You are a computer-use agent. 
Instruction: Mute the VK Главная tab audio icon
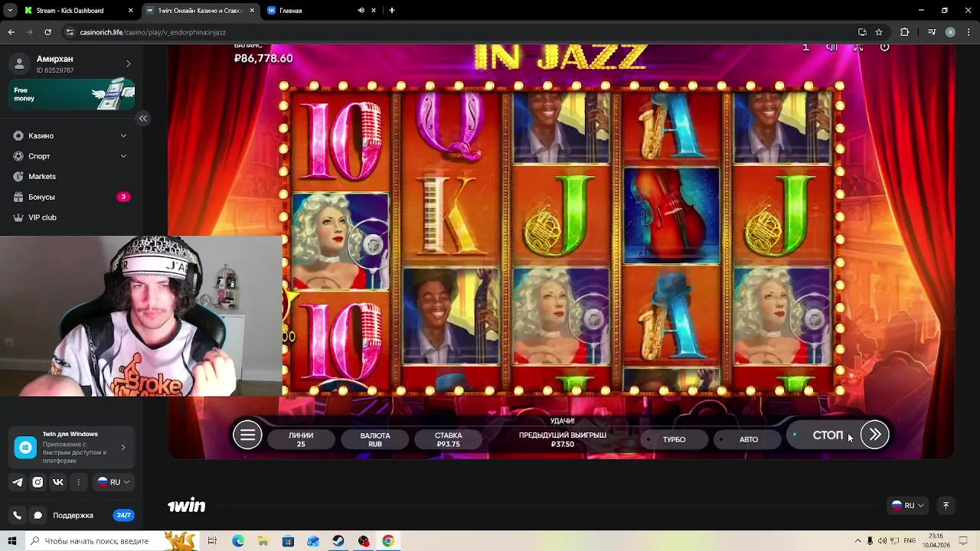361,11
